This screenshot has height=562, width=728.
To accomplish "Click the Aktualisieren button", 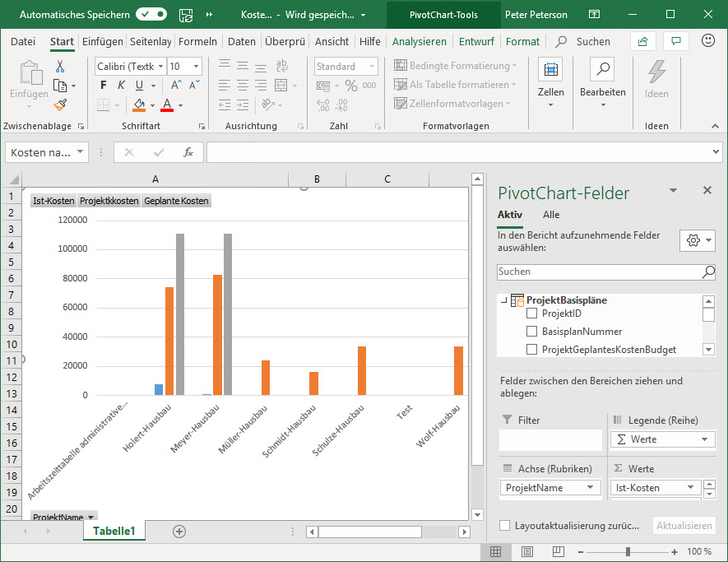I will pos(684,526).
